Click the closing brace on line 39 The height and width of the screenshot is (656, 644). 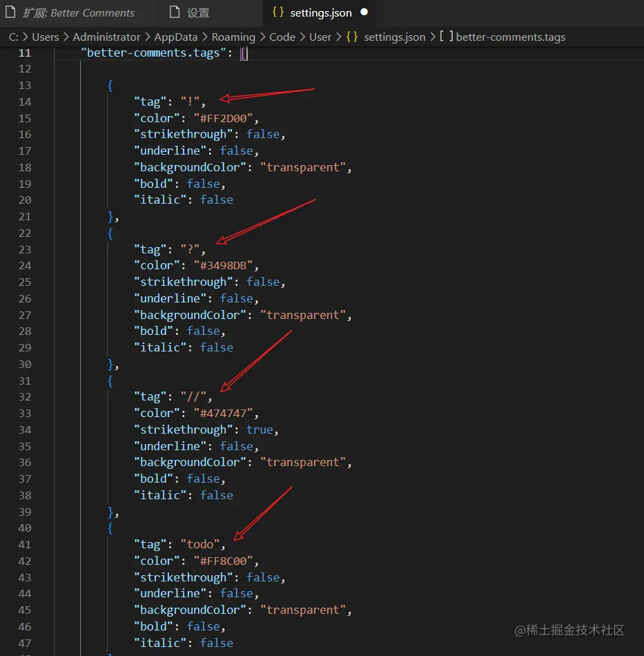tap(110, 512)
